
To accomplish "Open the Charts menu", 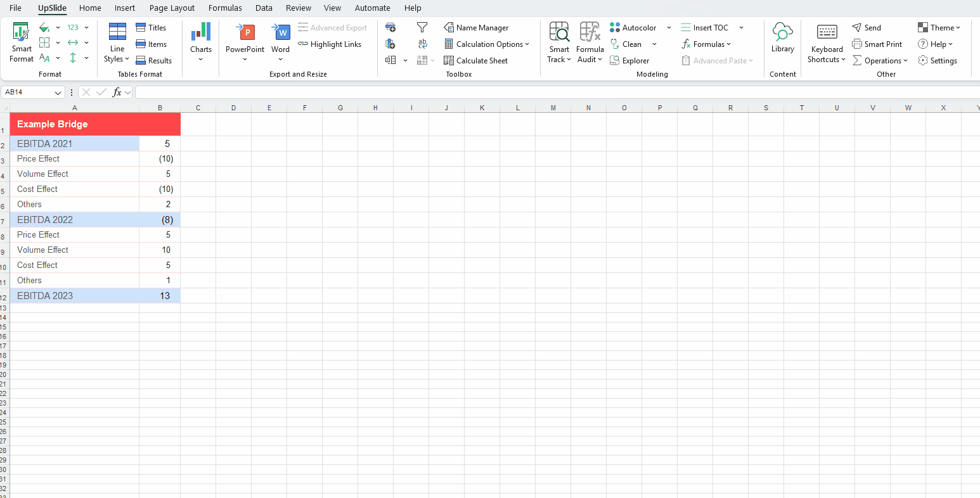I will pos(201,42).
